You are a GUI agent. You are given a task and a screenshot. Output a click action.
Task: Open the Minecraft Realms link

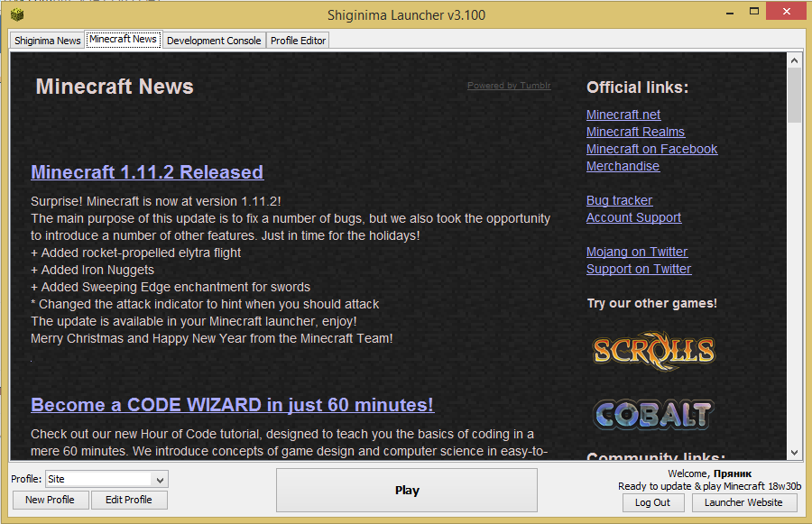(635, 132)
